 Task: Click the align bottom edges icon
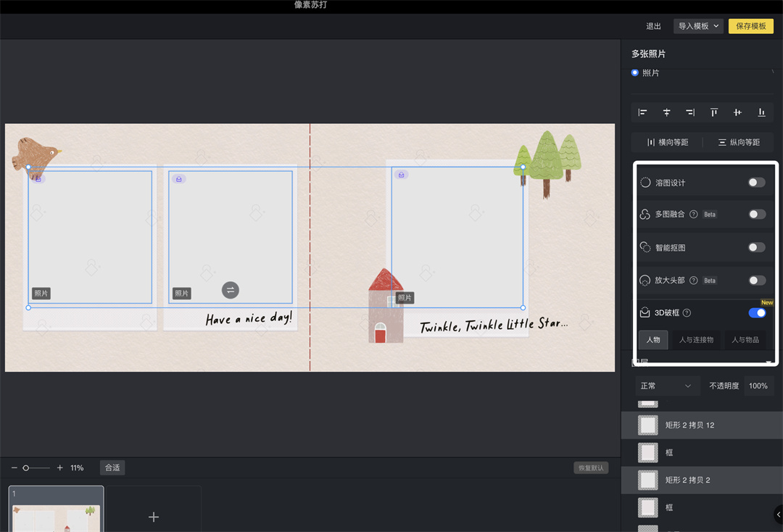(x=761, y=112)
